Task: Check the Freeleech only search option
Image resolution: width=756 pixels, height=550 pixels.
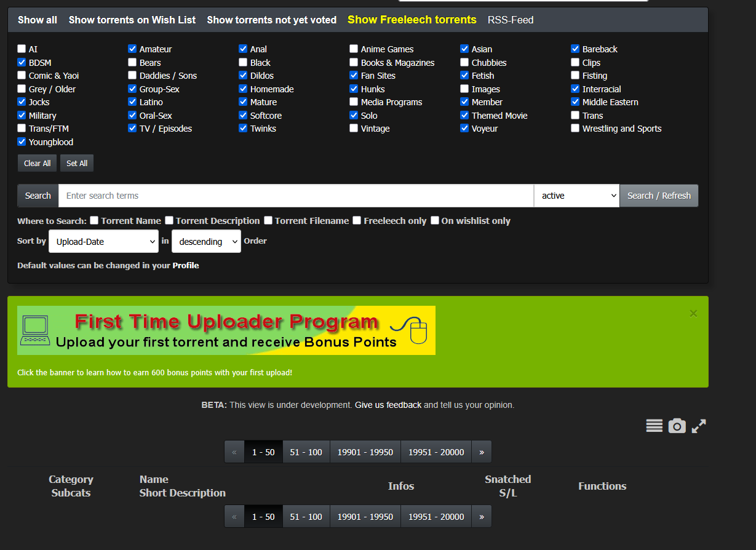Action: [357, 220]
